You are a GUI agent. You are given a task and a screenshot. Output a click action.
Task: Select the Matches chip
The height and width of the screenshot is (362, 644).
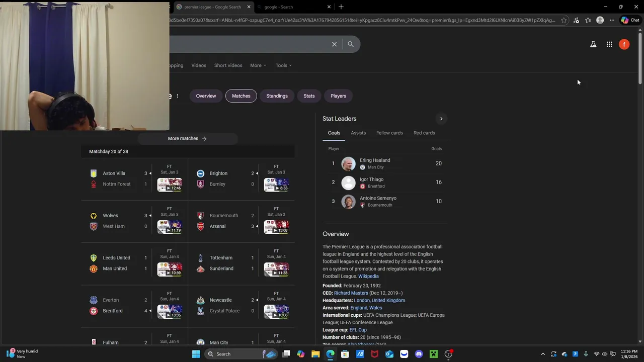[x=241, y=96]
